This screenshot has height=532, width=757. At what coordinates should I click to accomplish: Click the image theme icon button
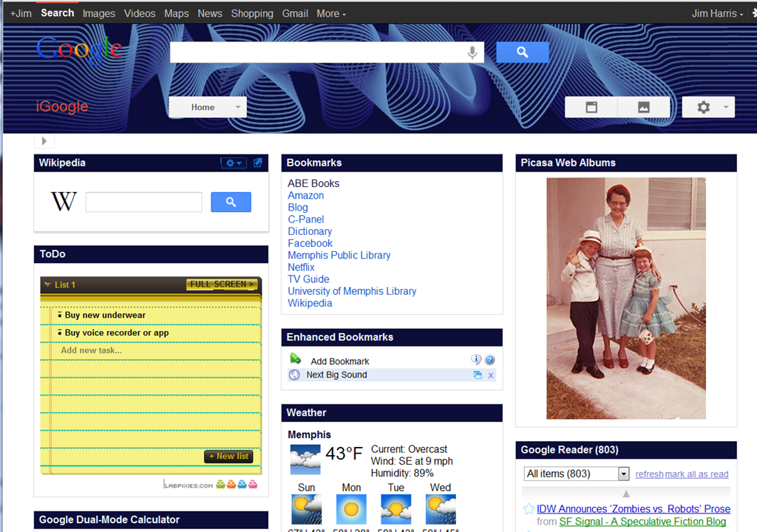(644, 107)
